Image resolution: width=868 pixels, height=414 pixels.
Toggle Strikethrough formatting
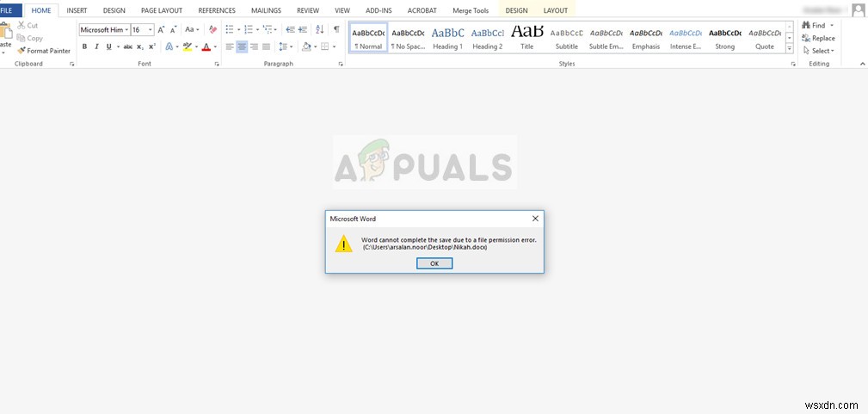coord(128,46)
